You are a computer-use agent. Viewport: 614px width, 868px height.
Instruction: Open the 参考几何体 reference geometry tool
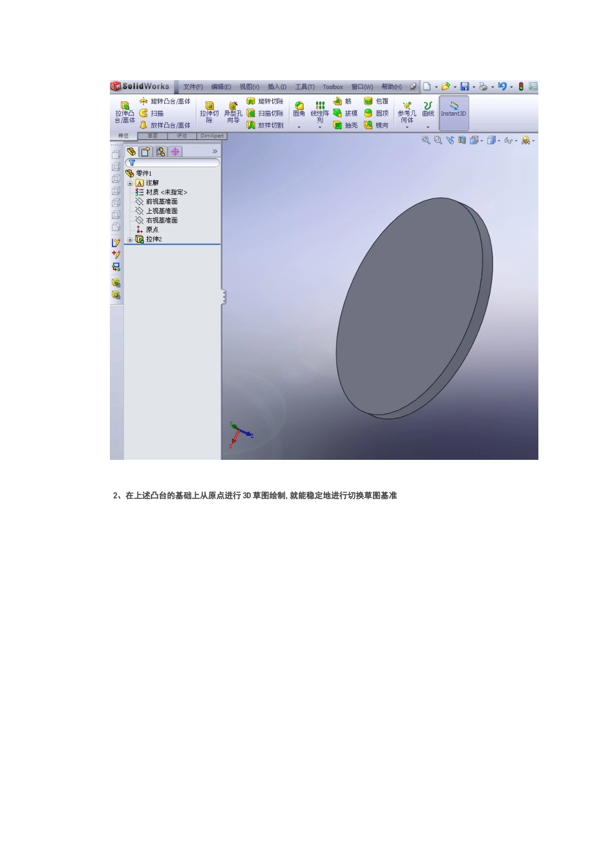pos(407,112)
